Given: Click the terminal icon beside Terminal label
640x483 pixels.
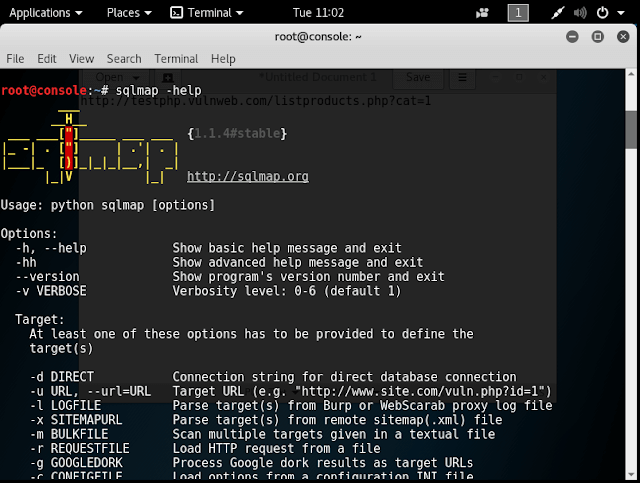Looking at the screenshot, I should (x=176, y=13).
